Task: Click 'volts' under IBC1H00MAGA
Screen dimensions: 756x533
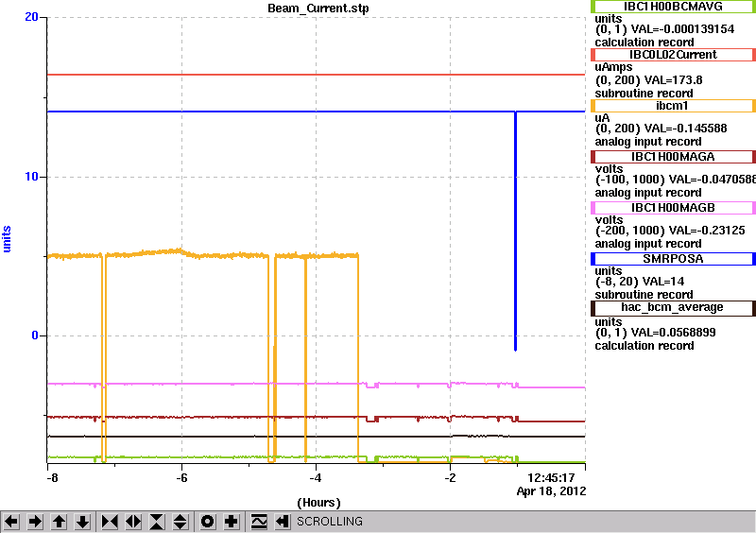Action: coord(609,169)
